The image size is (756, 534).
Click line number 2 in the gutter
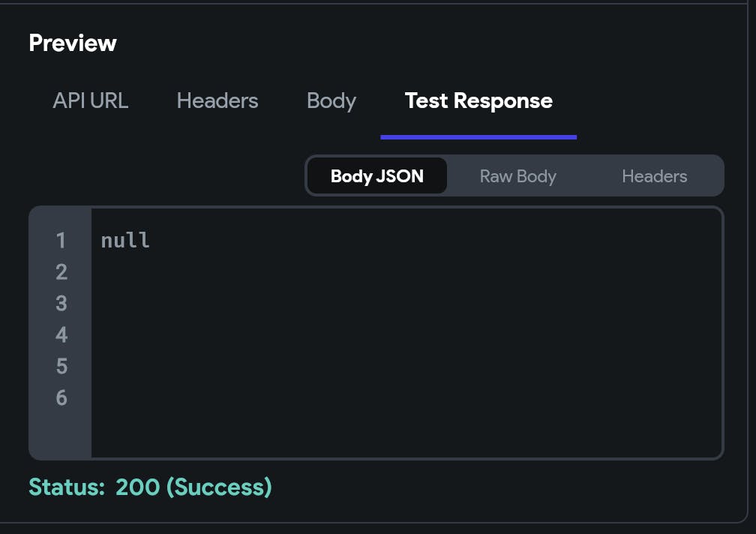[x=61, y=272]
